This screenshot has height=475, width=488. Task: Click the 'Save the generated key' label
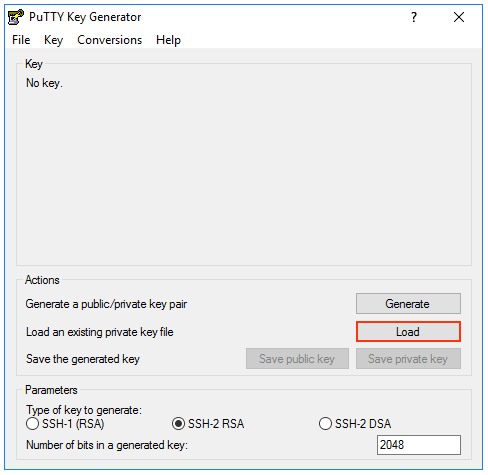(83, 359)
